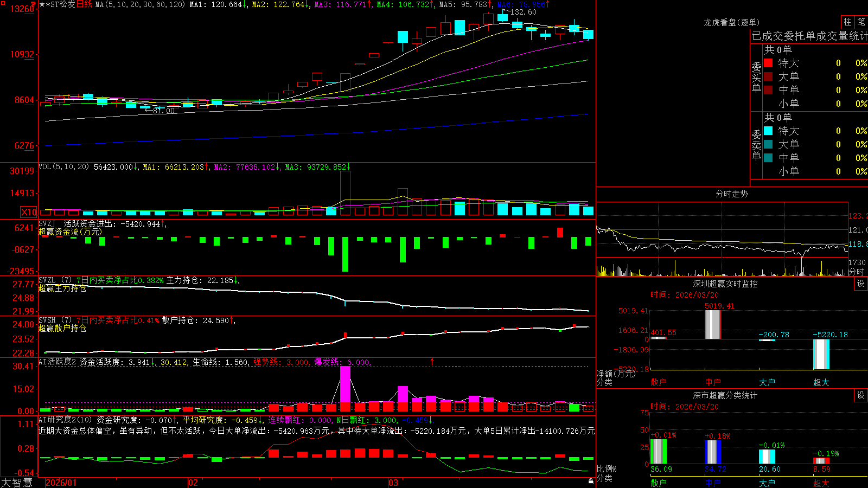Click the 大智慧 logo at bottom left
This screenshot has height=488, width=868.
tap(17, 483)
